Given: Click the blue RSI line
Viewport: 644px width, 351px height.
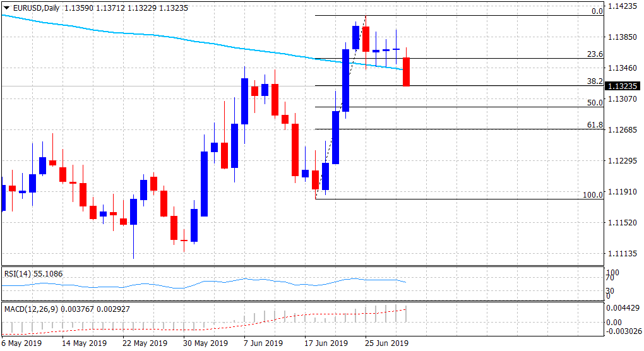Looking at the screenshot, I should (189, 286).
